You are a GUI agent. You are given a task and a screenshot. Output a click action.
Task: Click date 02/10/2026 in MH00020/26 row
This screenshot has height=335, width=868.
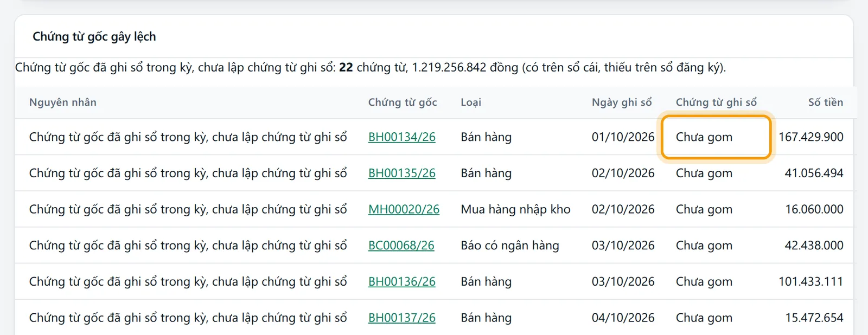[x=623, y=209]
